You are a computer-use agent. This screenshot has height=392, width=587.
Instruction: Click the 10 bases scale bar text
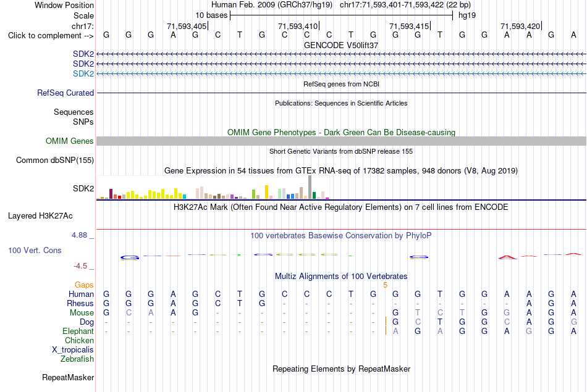pyautogui.click(x=211, y=15)
